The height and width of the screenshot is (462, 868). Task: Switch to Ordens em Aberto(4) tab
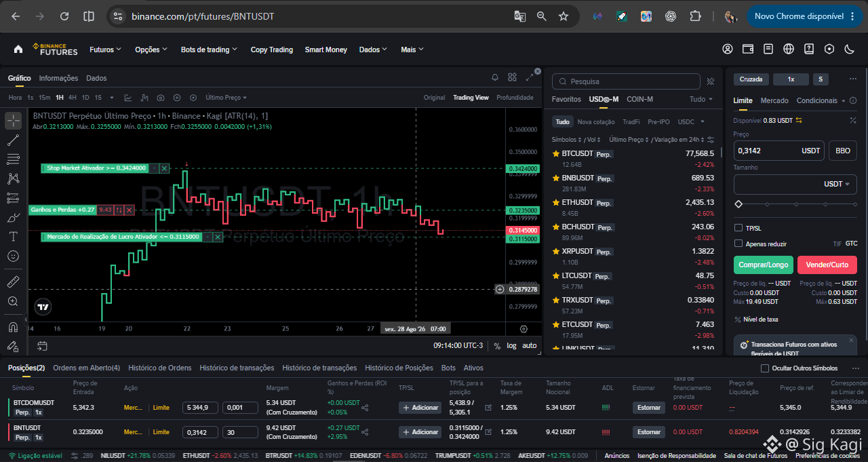(87, 368)
